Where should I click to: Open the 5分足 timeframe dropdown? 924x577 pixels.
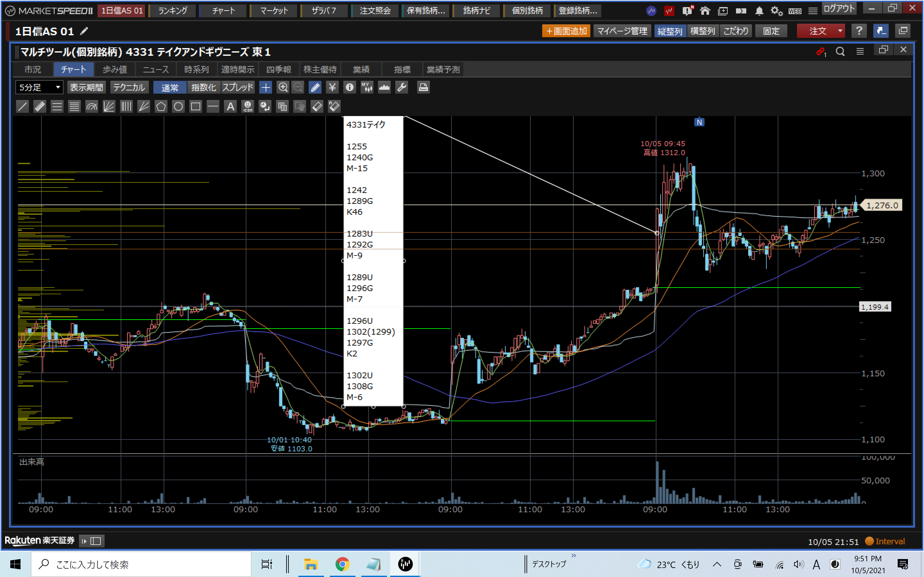click(39, 88)
